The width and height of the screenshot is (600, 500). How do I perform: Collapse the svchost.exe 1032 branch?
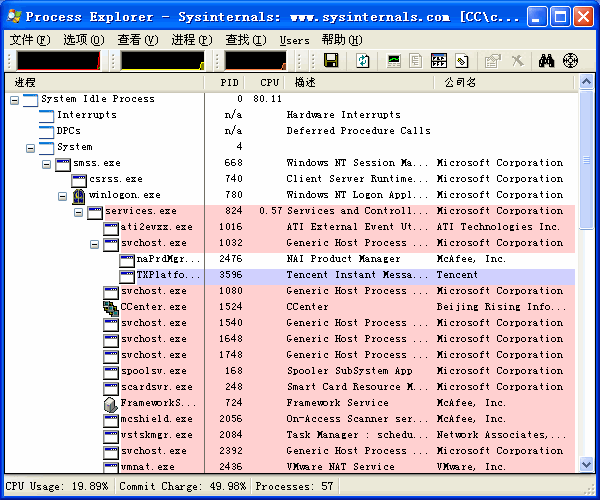pyautogui.click(x=95, y=244)
